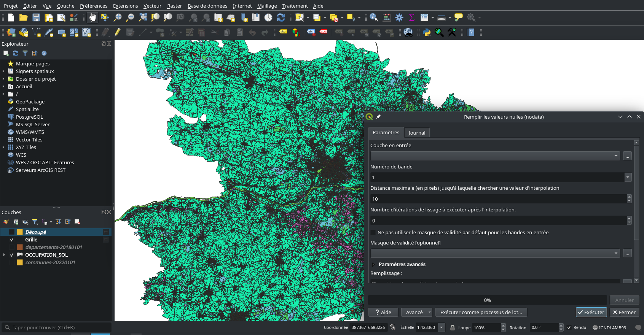
Task: Toggle visibility of the Grille layer
Action: click(x=12, y=240)
